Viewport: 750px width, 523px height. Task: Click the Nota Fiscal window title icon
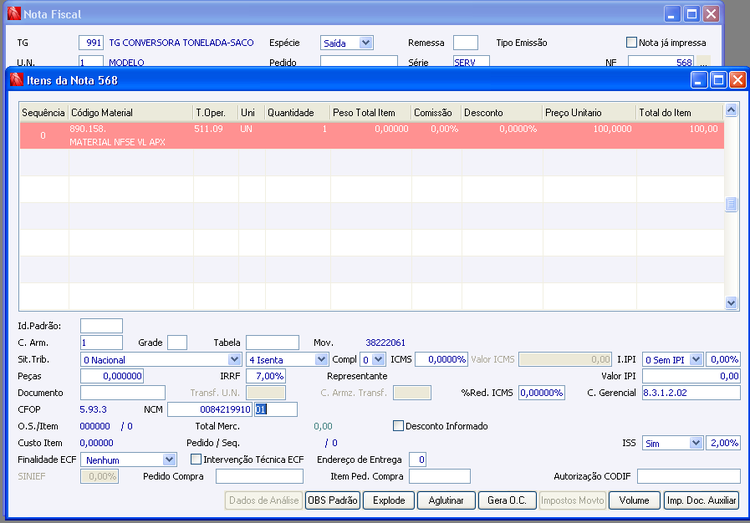(12, 14)
